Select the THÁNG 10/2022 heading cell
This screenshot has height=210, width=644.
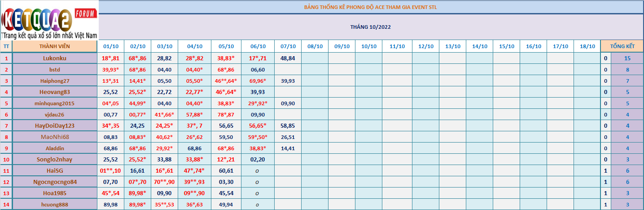point(370,27)
